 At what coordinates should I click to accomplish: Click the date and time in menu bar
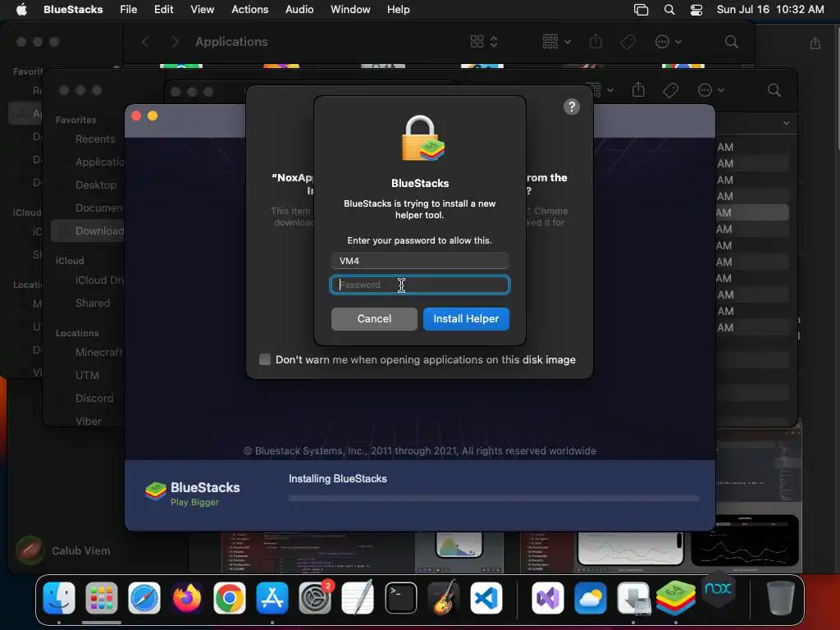pos(769,9)
